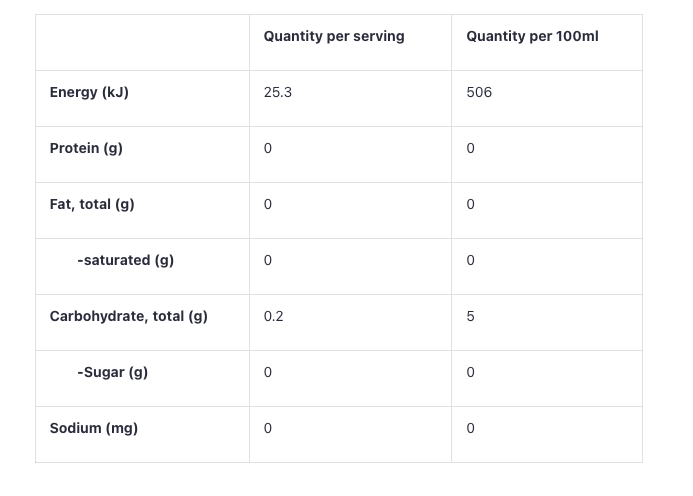The height and width of the screenshot is (496, 693).
Task: Select the 'Energy (kJ)' row label
Action: pyautogui.click(x=89, y=92)
